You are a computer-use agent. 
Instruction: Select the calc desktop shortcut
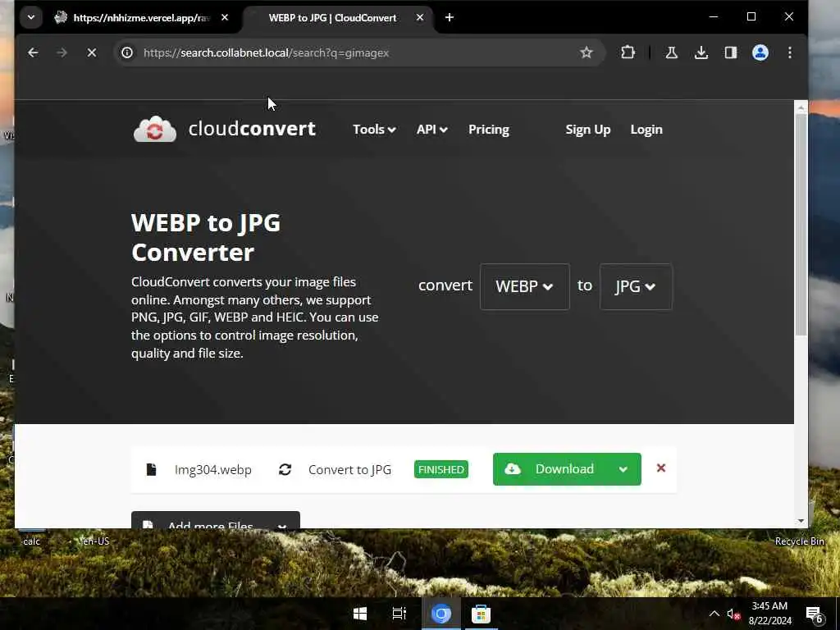point(32,540)
